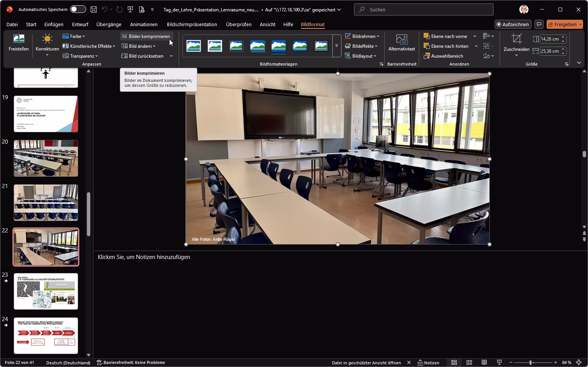Viewport: 588px width, 367px height.
Task: Open the Bildlayout dropdown
Action: coord(361,56)
